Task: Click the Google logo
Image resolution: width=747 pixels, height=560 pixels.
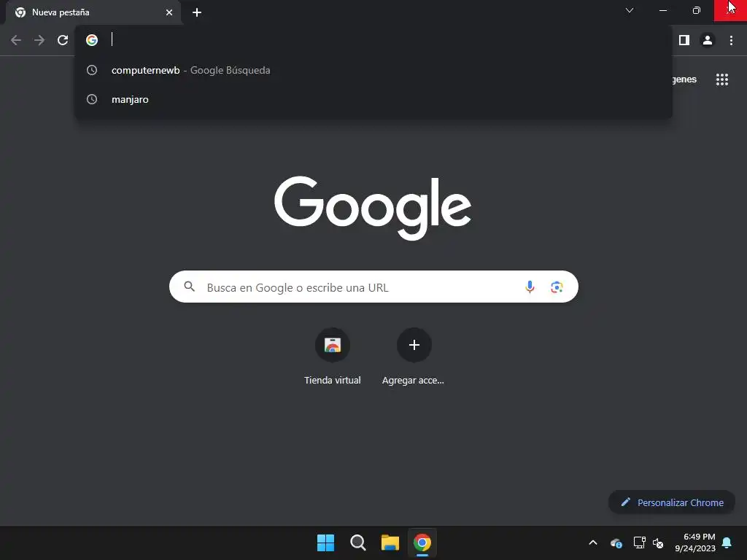Action: pyautogui.click(x=373, y=208)
